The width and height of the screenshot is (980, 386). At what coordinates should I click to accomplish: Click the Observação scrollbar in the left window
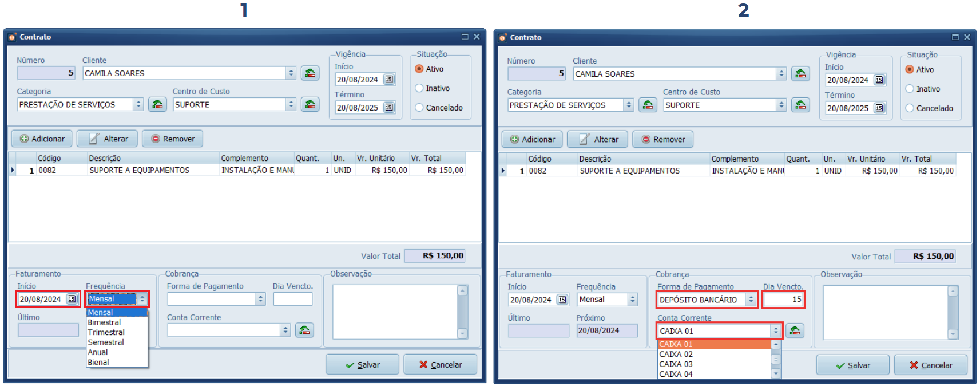coord(462,312)
